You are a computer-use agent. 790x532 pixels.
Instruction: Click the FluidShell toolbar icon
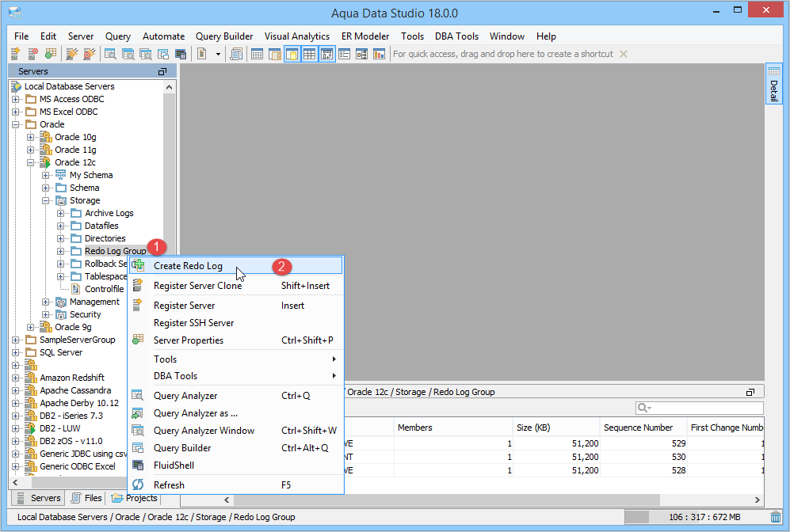tap(181, 54)
